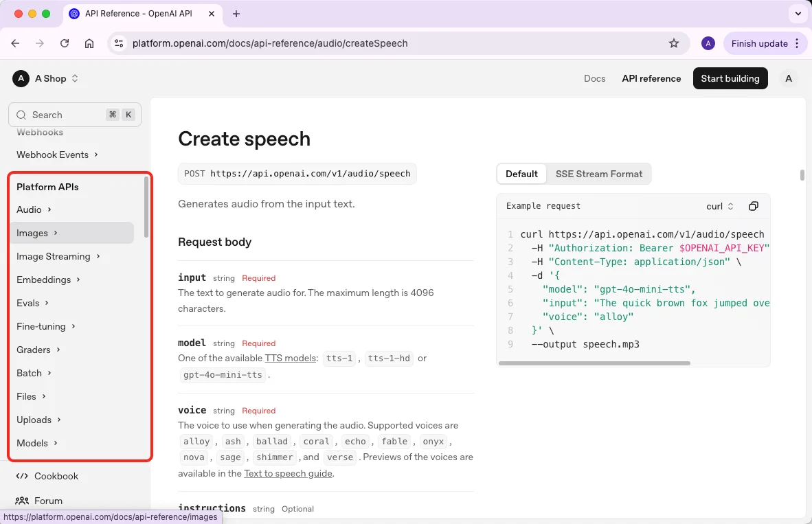Open a new browser tab with plus icon
The height and width of the screenshot is (524, 812).
236,14
